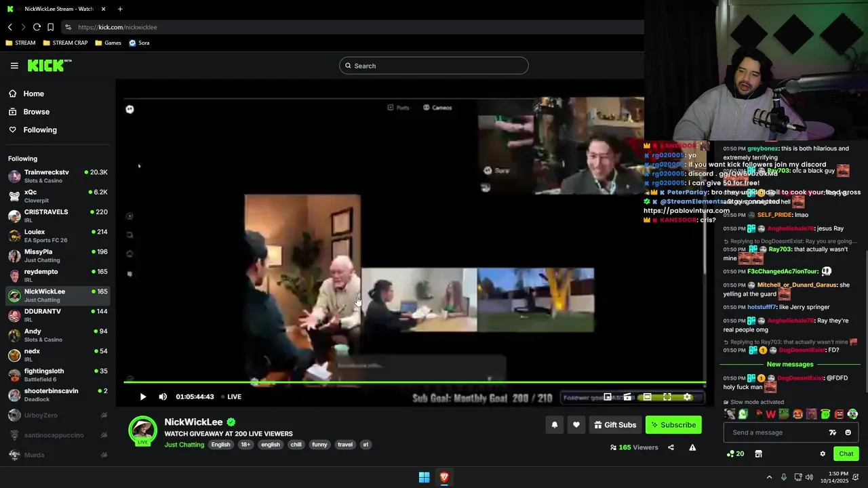
Task: Report the stream via warning icon
Action: coord(692,447)
